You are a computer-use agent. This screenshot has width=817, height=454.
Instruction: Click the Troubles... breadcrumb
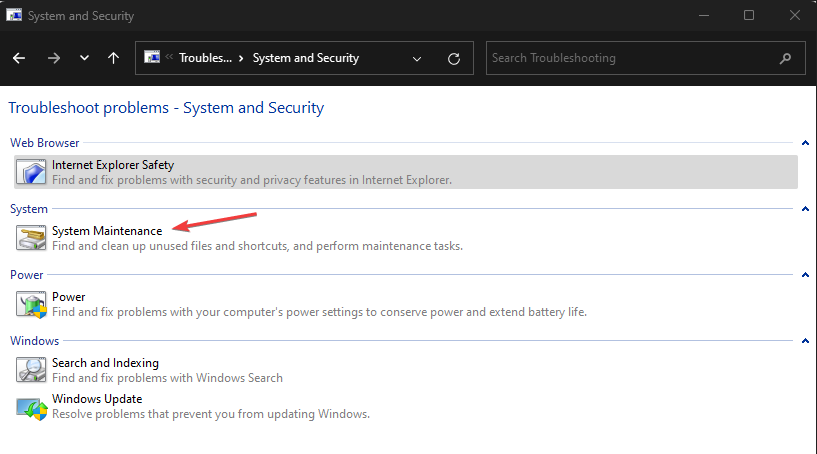(205, 58)
